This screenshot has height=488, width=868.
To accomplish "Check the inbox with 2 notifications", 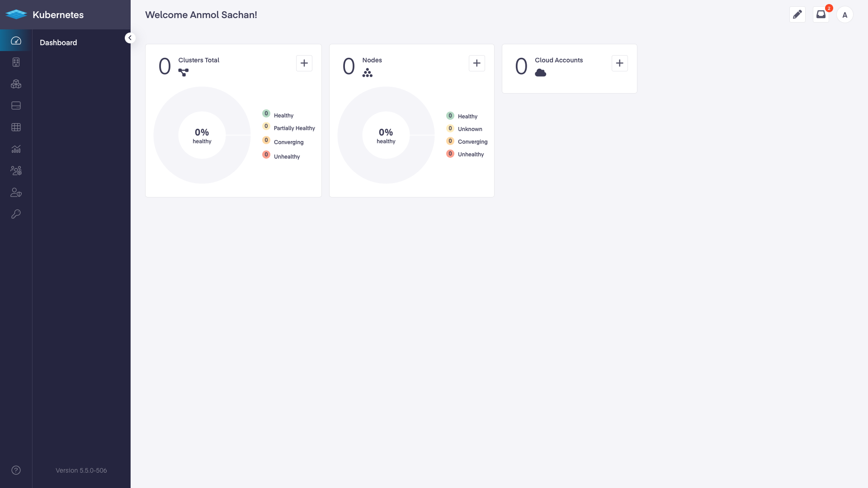I will pyautogui.click(x=821, y=14).
